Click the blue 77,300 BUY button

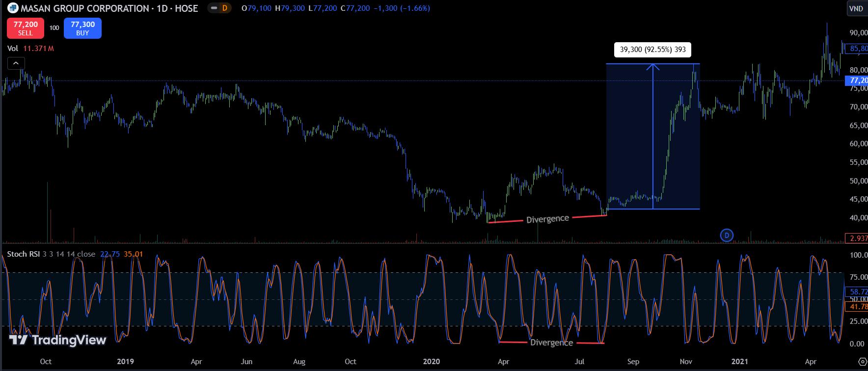pos(82,28)
